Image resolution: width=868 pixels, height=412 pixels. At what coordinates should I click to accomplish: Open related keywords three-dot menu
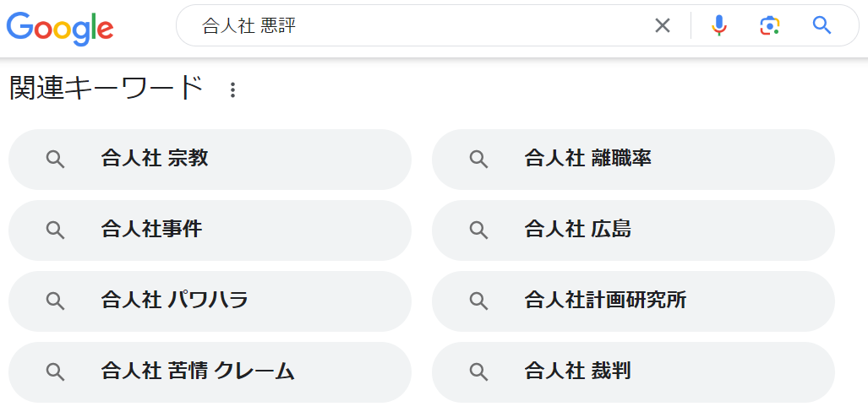pyautogui.click(x=233, y=89)
